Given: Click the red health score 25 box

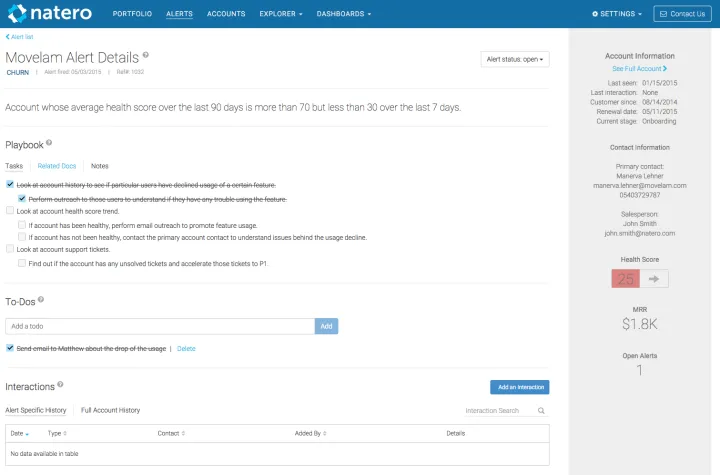Looking at the screenshot, I should tap(626, 279).
